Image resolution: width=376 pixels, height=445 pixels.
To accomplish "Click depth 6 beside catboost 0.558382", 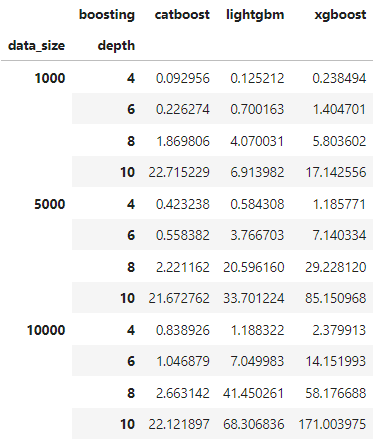I will [x=131, y=235].
